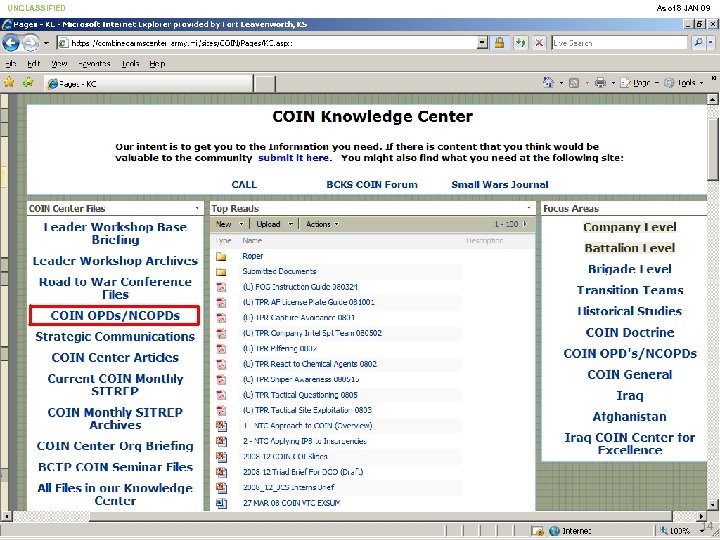Click the Refresh page icon
Image resolution: width=720 pixels, height=540 pixels.
pos(520,43)
